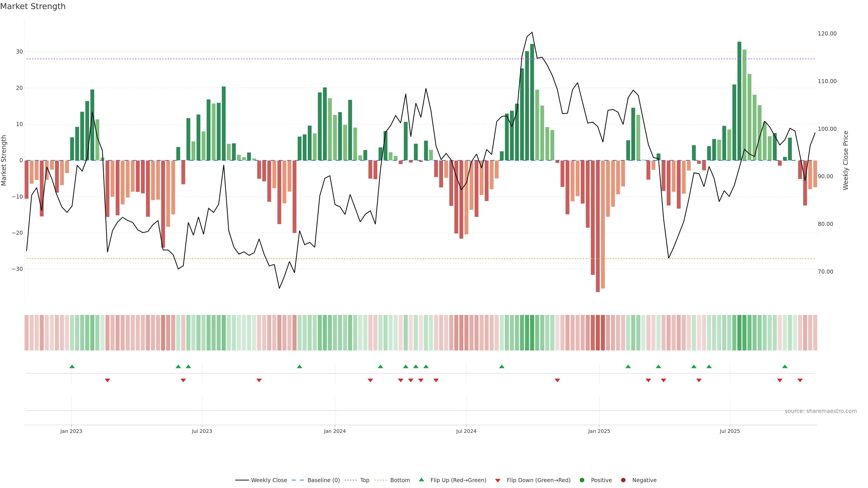Toggle the Flip Down (Green→Red) legend label
The image size is (868, 488).
click(538, 480)
